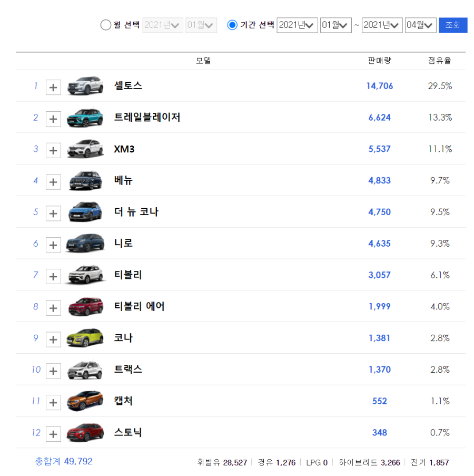
Task: Click the white XM3 car thumbnail
Action: [85, 149]
